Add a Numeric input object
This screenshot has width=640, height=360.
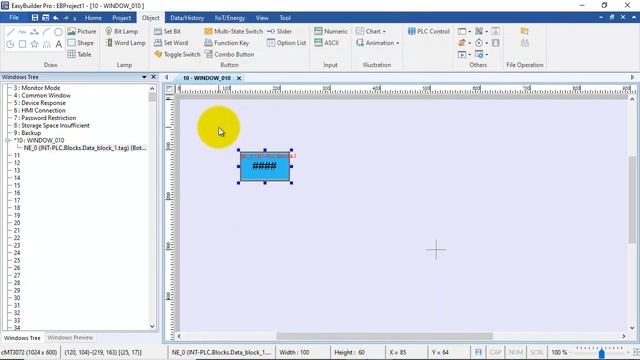point(331,31)
